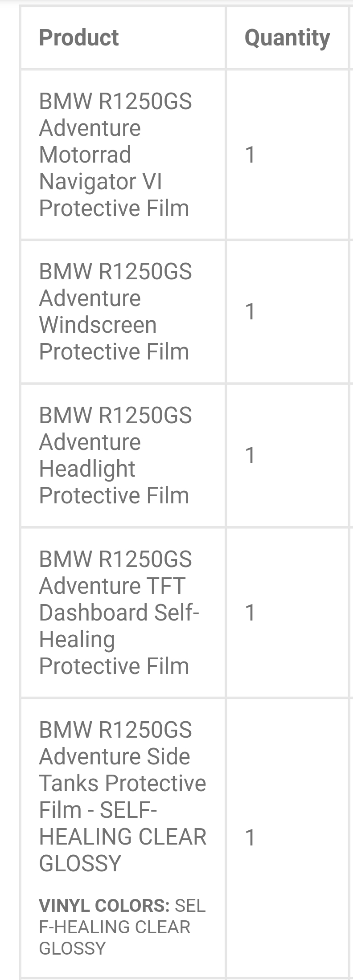Image resolution: width=353 pixels, height=980 pixels.
Task: Open the Navigator VI Protective Film product
Action: point(115,155)
